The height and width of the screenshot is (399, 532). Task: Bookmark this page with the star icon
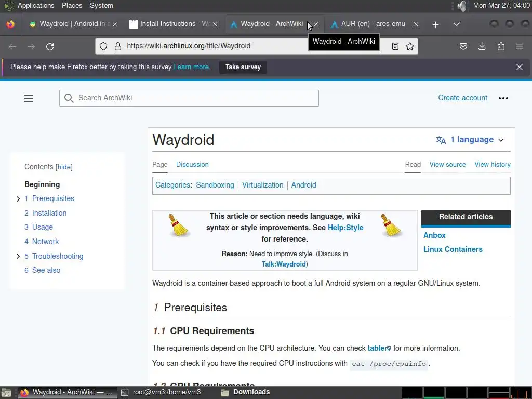pyautogui.click(x=410, y=46)
